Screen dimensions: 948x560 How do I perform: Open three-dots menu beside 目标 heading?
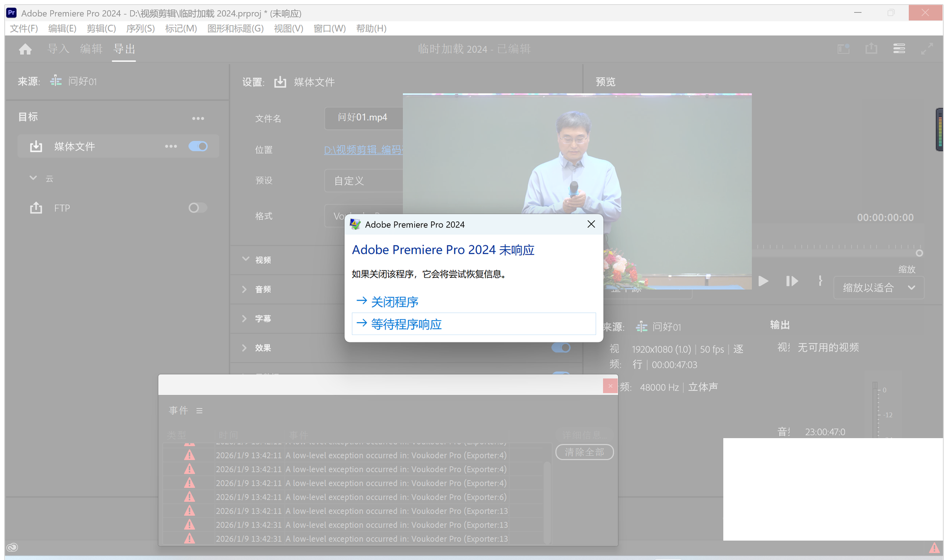point(198,118)
